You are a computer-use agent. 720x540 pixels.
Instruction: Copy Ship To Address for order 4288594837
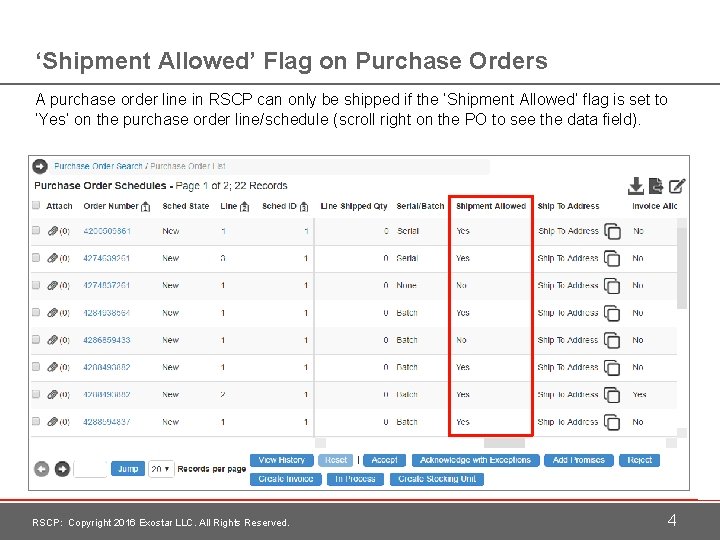coord(612,422)
